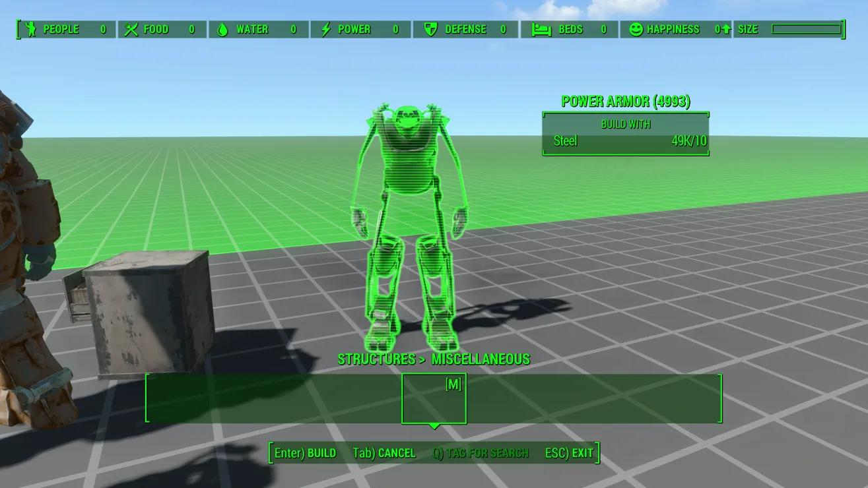868x488 pixels.
Task: Click the BUILD WITH header
Action: (626, 124)
